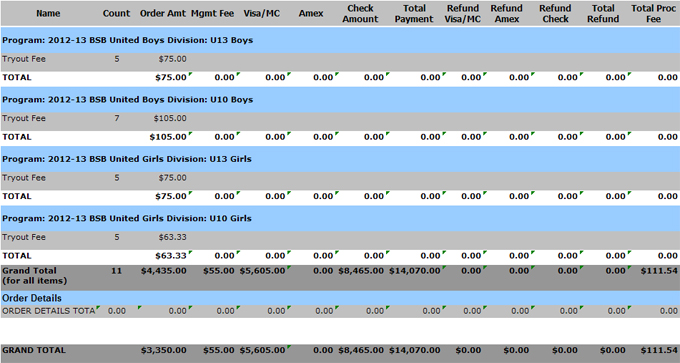Click the $14,070.00 in the for-all-items row

pyautogui.click(x=415, y=271)
